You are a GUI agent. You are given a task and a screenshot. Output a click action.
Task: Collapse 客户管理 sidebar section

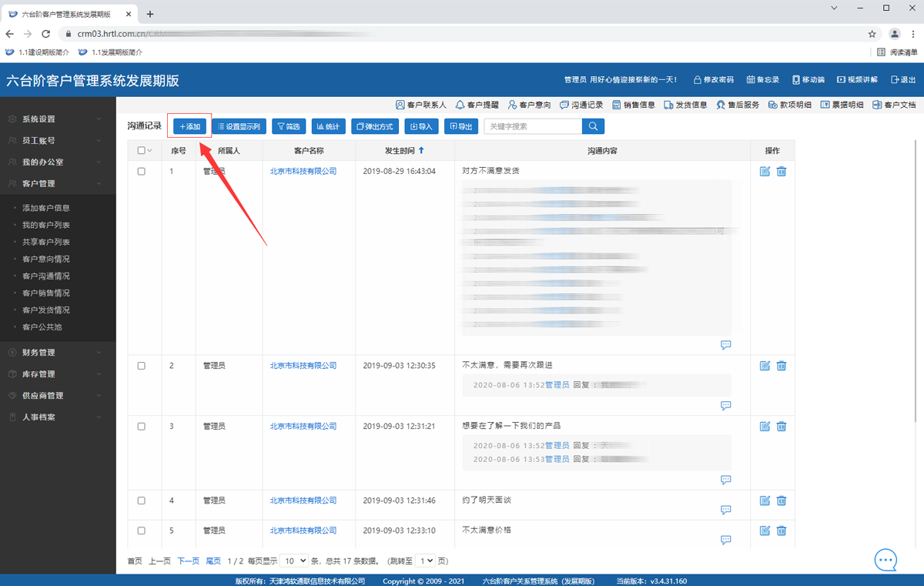click(58, 184)
